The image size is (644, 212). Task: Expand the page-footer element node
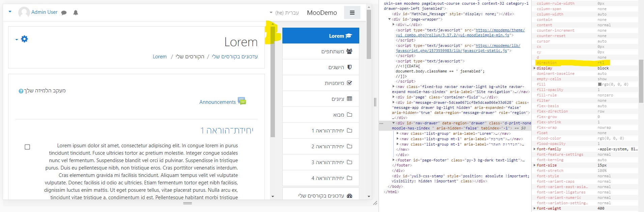click(x=393, y=160)
